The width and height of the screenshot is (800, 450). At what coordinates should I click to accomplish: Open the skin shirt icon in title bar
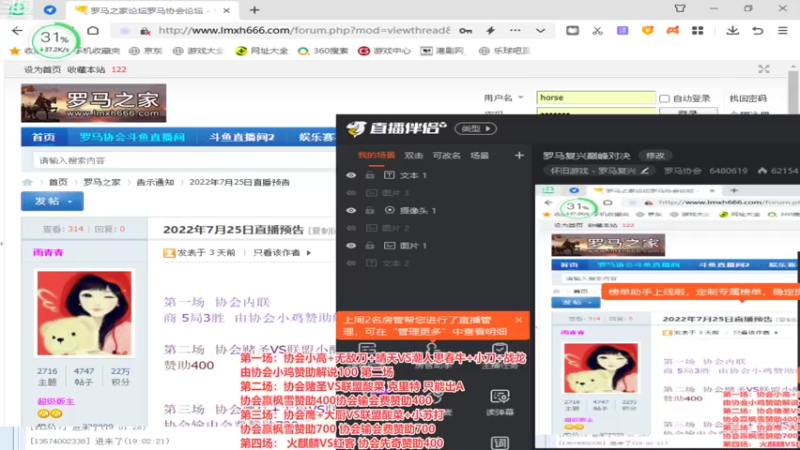(x=680, y=9)
